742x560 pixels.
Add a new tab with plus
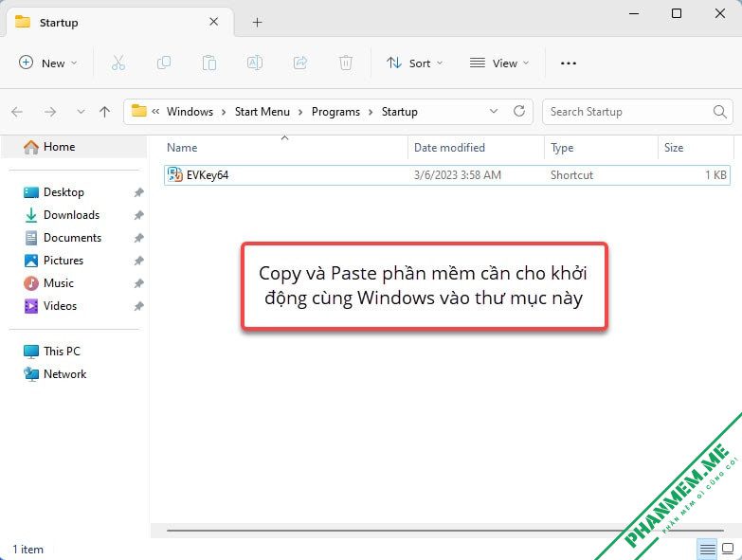[x=257, y=22]
